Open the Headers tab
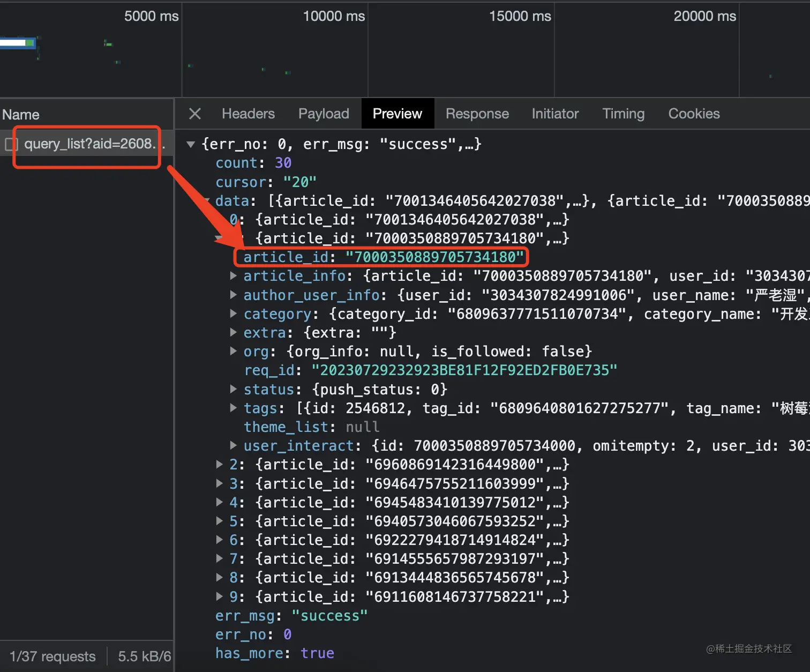This screenshot has height=672, width=810. (248, 114)
